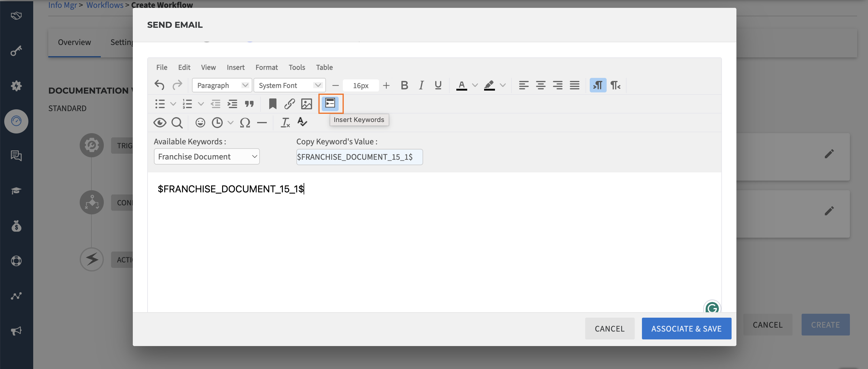Preview the email with eye icon

point(160,123)
